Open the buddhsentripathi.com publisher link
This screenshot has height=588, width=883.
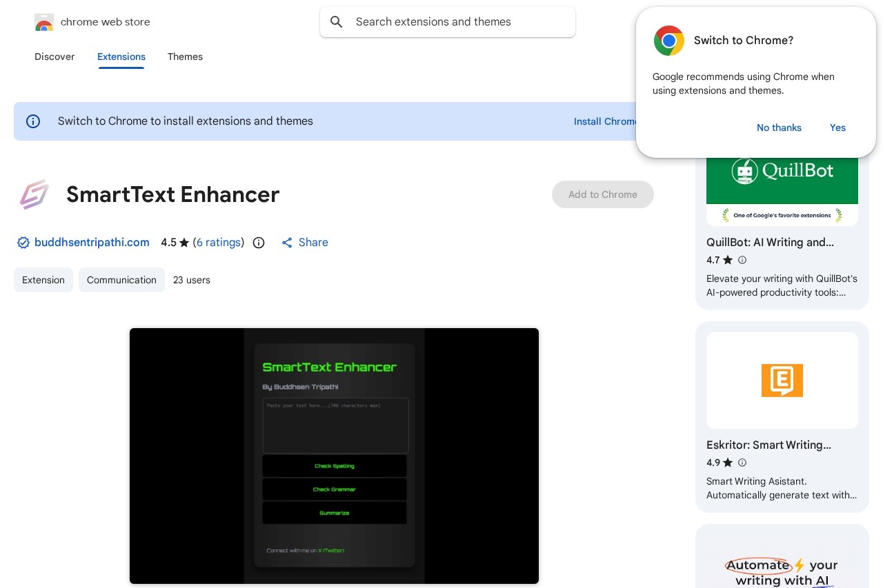(92, 243)
